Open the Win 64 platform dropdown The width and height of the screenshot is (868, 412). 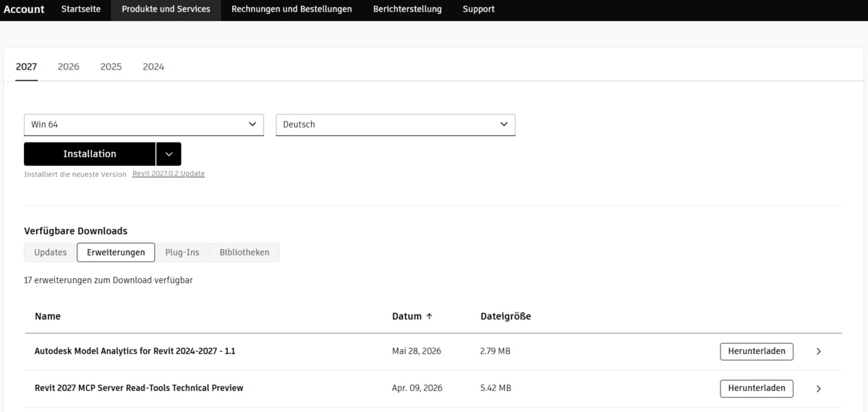coord(144,125)
